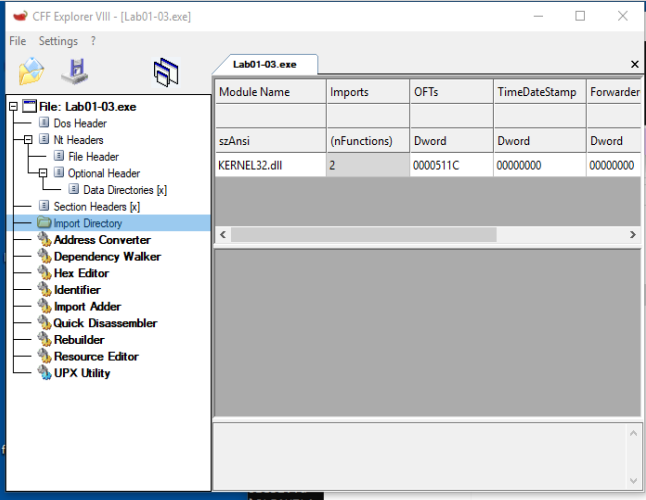The image size is (646, 500).
Task: Click the Nt Headers page icon
Action: pyautogui.click(x=44, y=139)
